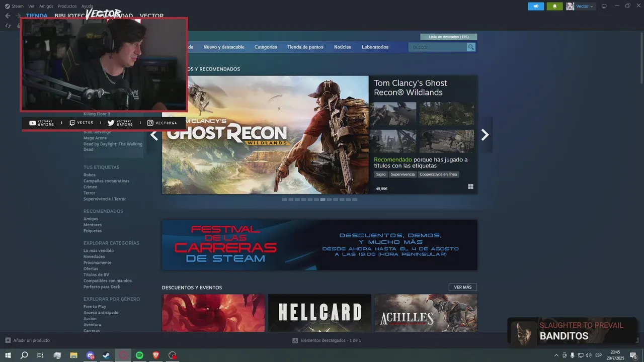Open Elementos descargados downloads status

(331, 340)
